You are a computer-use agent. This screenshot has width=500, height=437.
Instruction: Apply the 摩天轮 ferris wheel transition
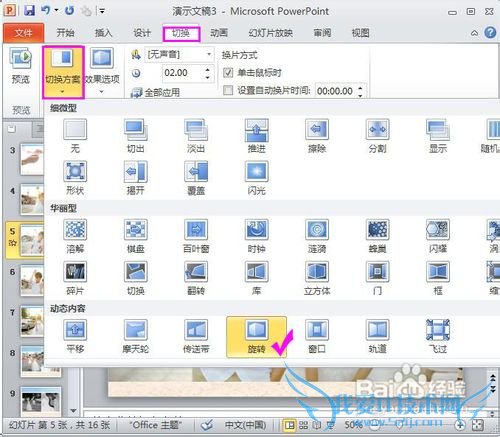[136, 337]
